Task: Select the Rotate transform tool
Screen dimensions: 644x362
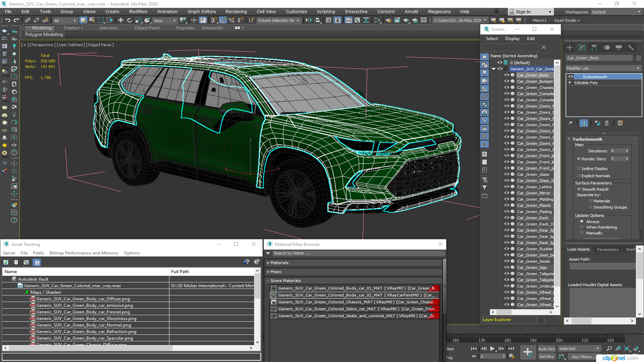Action: click(129, 20)
